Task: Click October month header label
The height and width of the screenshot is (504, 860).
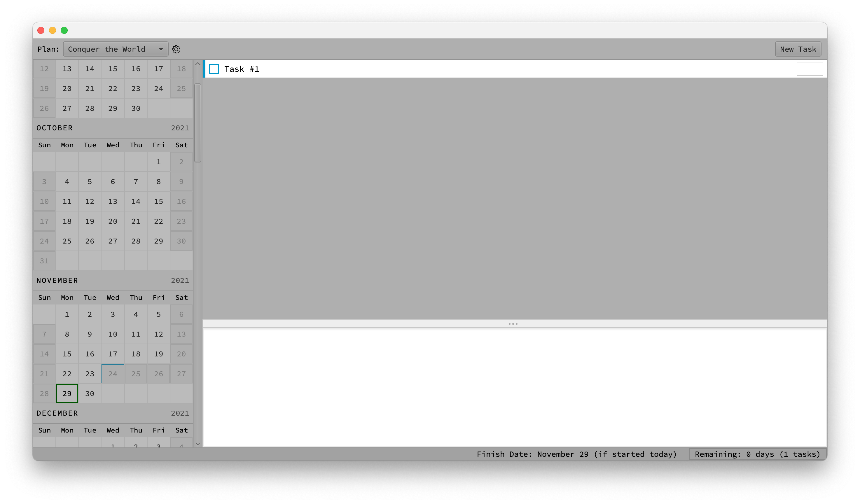Action: pyautogui.click(x=55, y=127)
